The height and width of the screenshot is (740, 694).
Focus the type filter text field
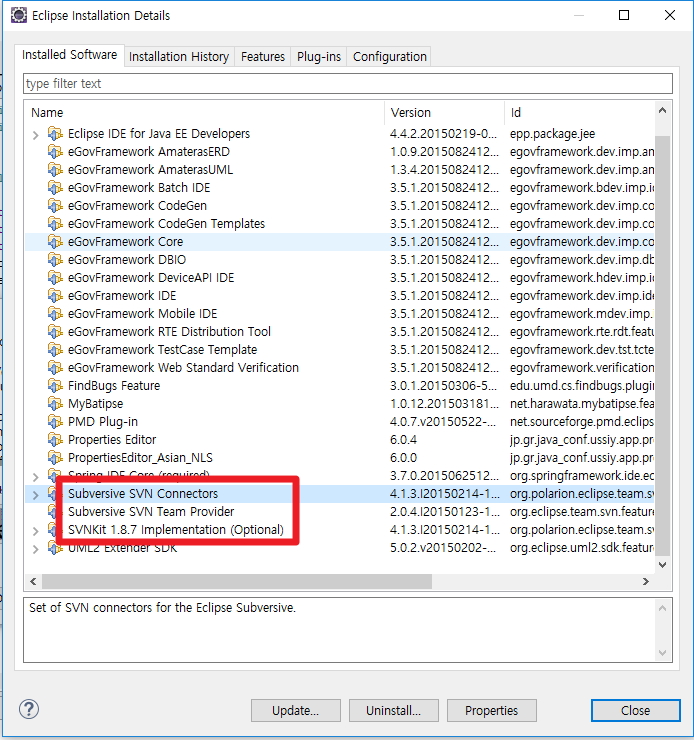348,84
